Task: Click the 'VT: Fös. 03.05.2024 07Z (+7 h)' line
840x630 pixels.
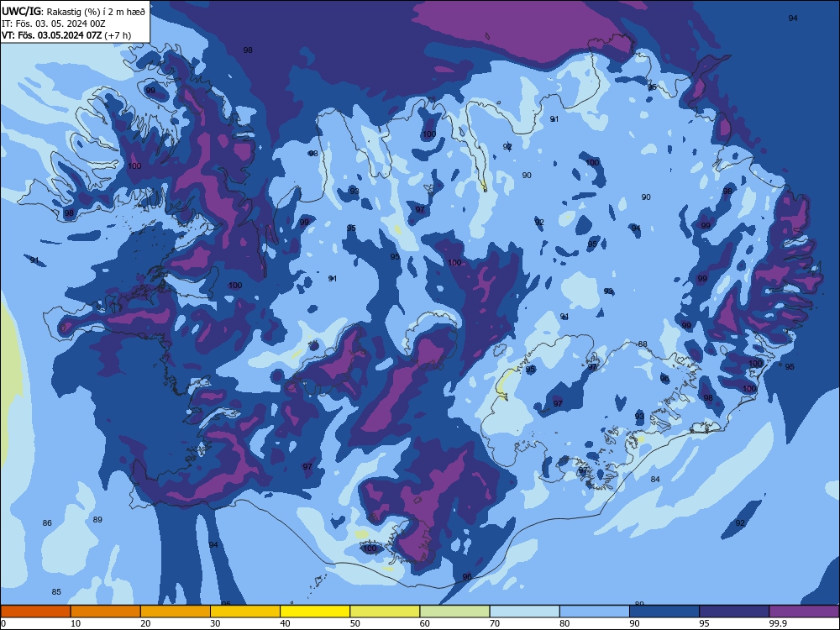Action: [x=66, y=35]
